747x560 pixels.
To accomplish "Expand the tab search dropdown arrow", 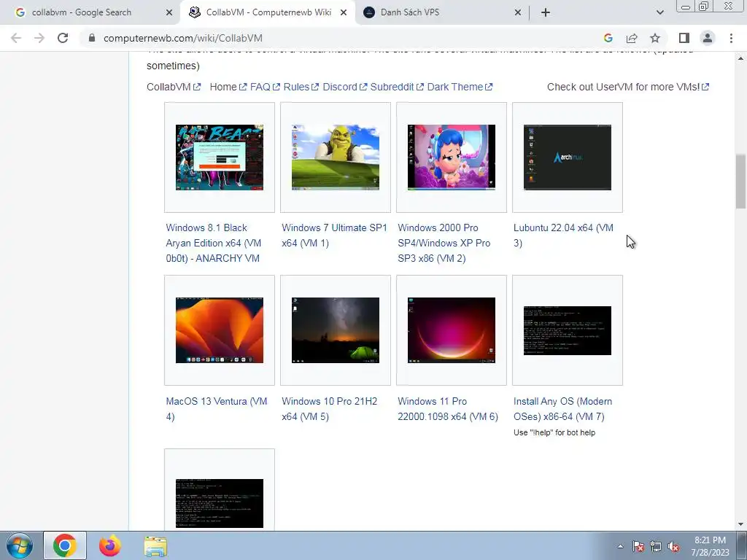I will click(659, 12).
